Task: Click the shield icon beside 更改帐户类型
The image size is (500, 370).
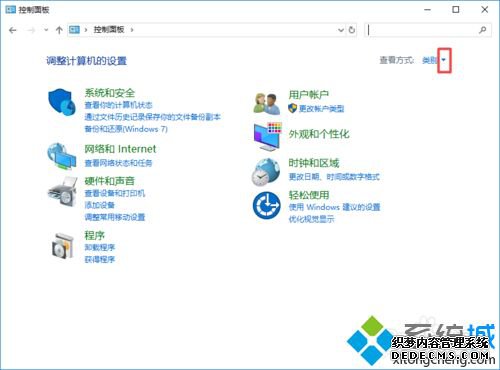Action: tap(292, 108)
